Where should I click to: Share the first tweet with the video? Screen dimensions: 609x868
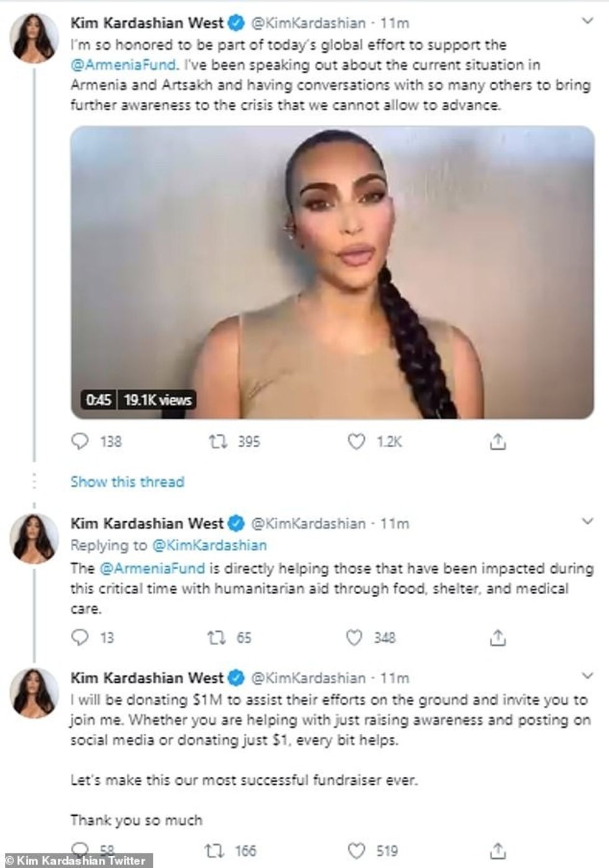pyautogui.click(x=498, y=442)
